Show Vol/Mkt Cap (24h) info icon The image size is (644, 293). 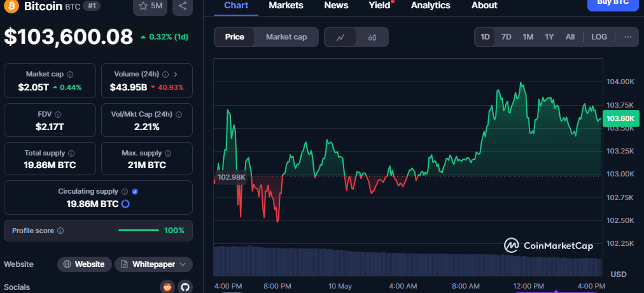tap(179, 114)
